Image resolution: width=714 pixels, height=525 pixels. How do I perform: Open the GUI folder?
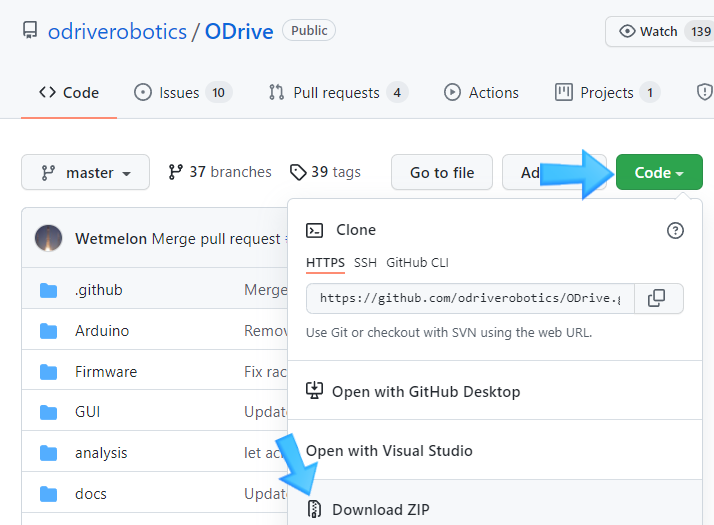tap(87, 412)
